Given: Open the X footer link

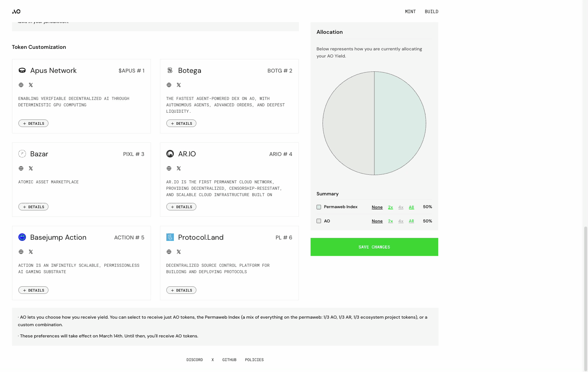Looking at the screenshot, I should [x=213, y=360].
